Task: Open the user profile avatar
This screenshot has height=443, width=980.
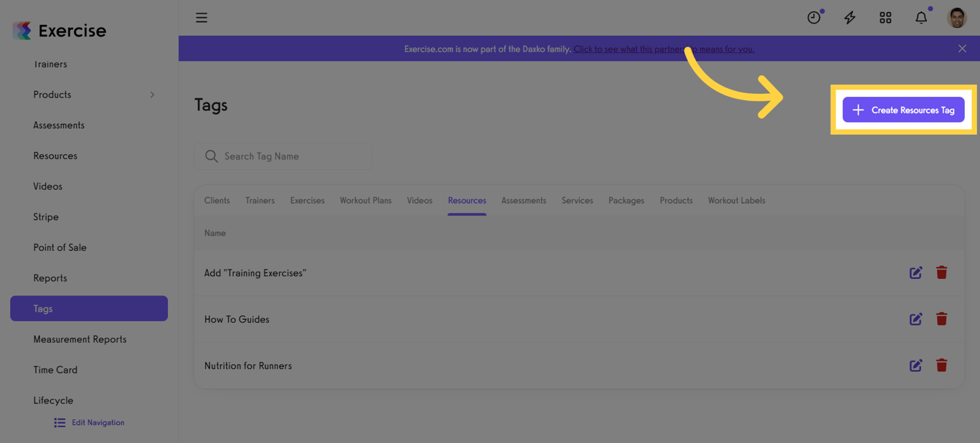Action: (956, 17)
